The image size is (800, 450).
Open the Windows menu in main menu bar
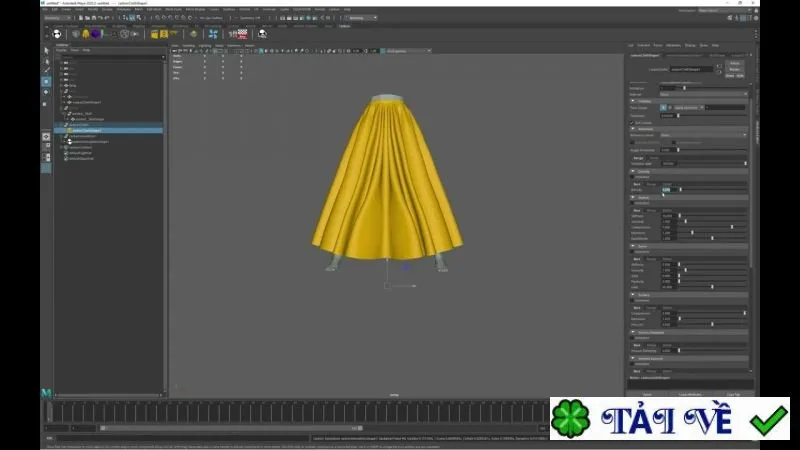[x=123, y=9]
